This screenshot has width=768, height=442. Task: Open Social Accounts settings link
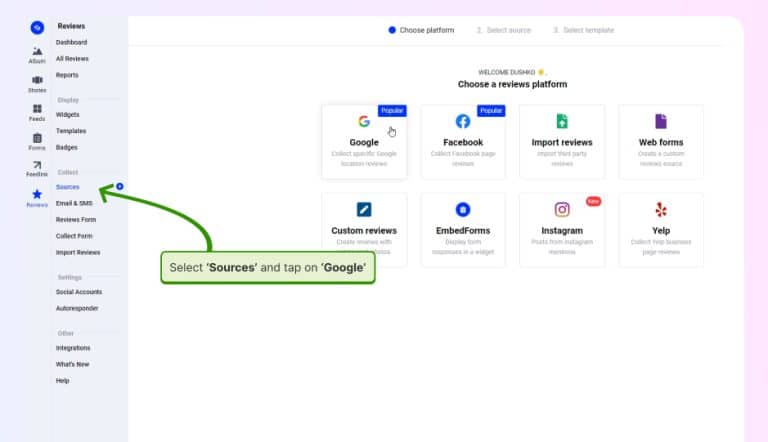pos(79,292)
